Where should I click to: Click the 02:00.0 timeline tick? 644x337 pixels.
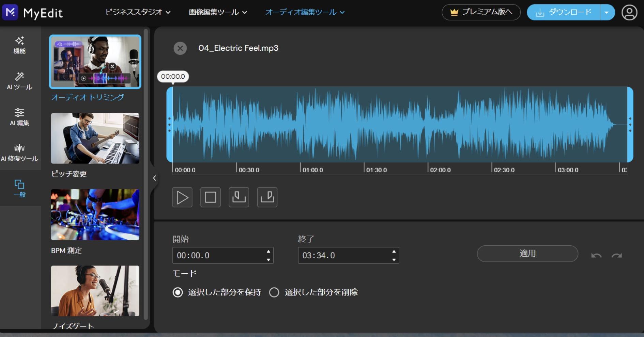click(440, 170)
